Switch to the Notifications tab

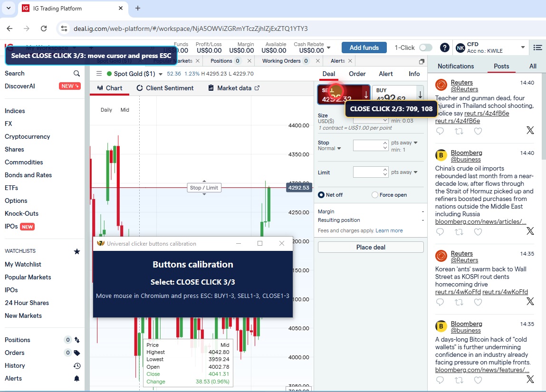tap(455, 66)
